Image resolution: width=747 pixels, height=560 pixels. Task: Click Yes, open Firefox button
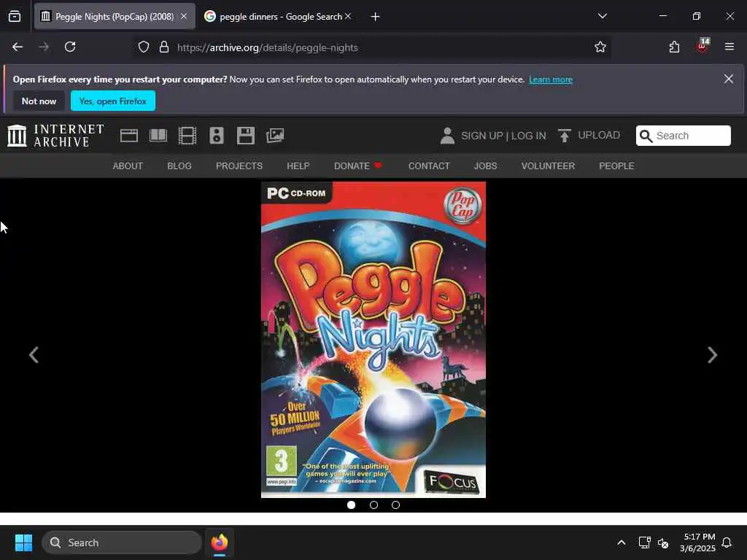[113, 101]
